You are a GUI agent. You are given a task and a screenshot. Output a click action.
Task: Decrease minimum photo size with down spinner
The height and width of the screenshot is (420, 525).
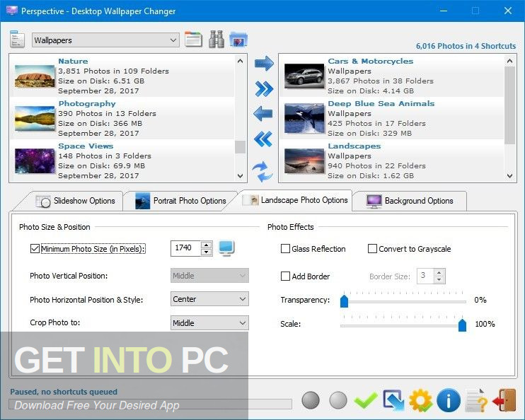click(207, 252)
